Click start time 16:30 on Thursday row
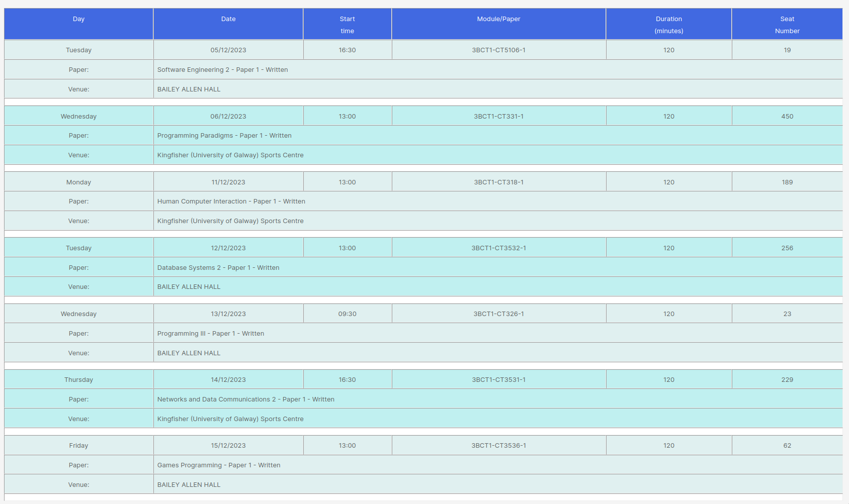Viewport: 849px width, 504px height. pos(348,380)
